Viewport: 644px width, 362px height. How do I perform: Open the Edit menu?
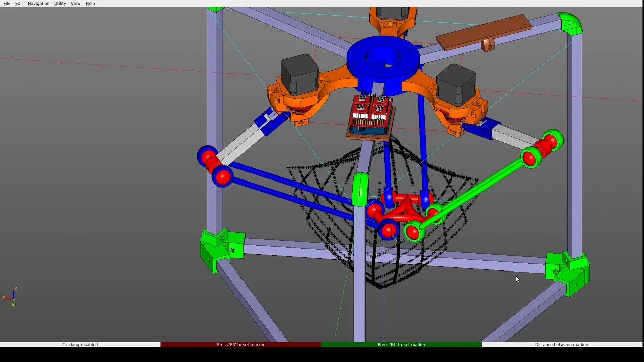coord(19,3)
